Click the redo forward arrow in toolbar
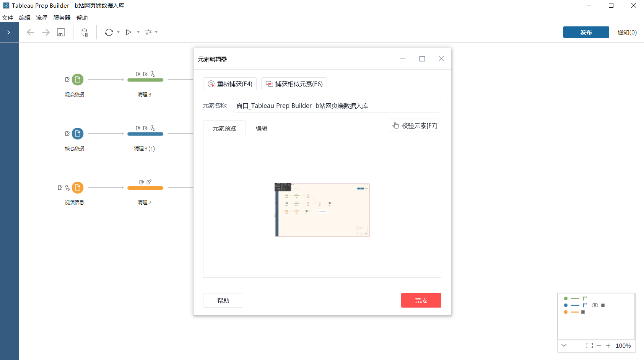Viewport: 644px width, 360px height. pyautogui.click(x=46, y=33)
